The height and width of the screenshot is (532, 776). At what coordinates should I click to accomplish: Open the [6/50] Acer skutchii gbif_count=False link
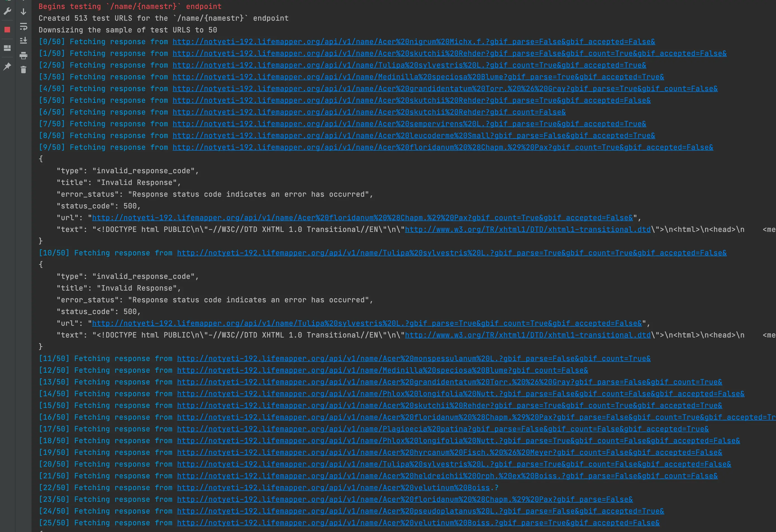point(369,112)
